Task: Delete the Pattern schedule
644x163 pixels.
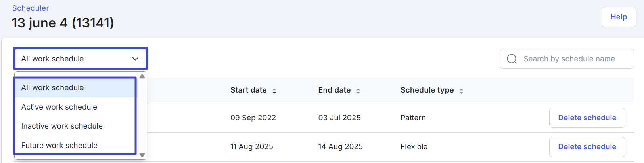Action: pyautogui.click(x=587, y=118)
